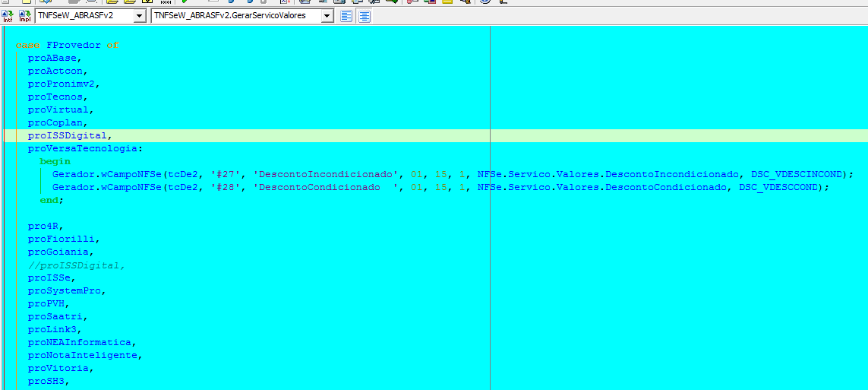Click the centered lines toolbar icon
868x390 pixels.
tap(365, 16)
